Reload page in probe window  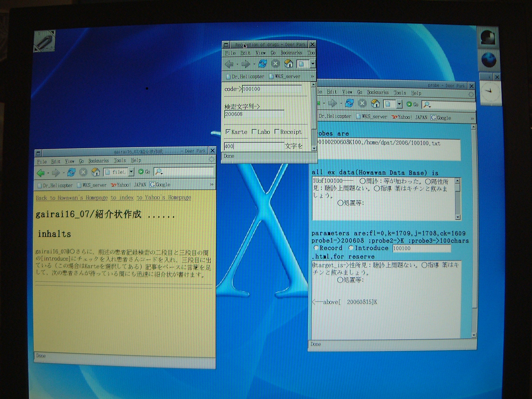(349, 104)
